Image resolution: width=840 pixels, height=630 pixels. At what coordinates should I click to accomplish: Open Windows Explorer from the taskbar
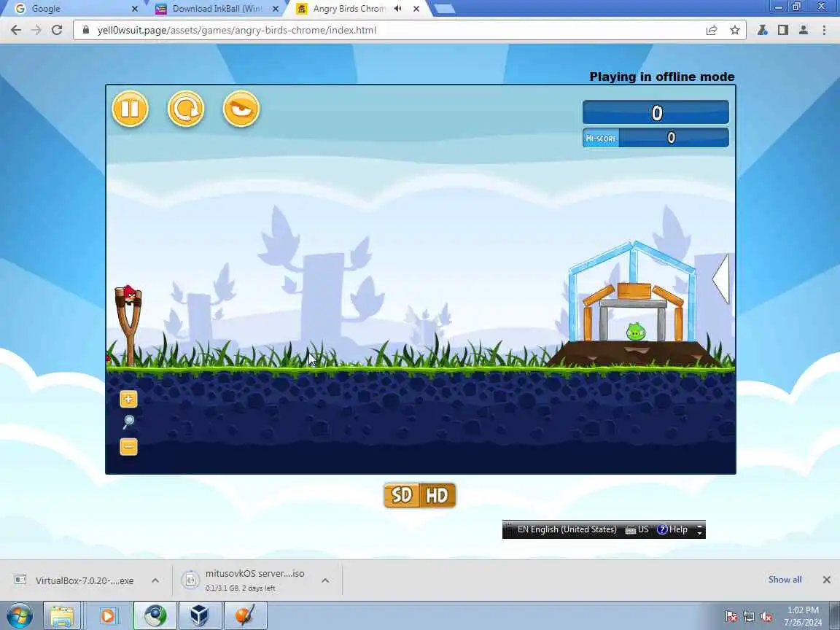click(x=62, y=616)
